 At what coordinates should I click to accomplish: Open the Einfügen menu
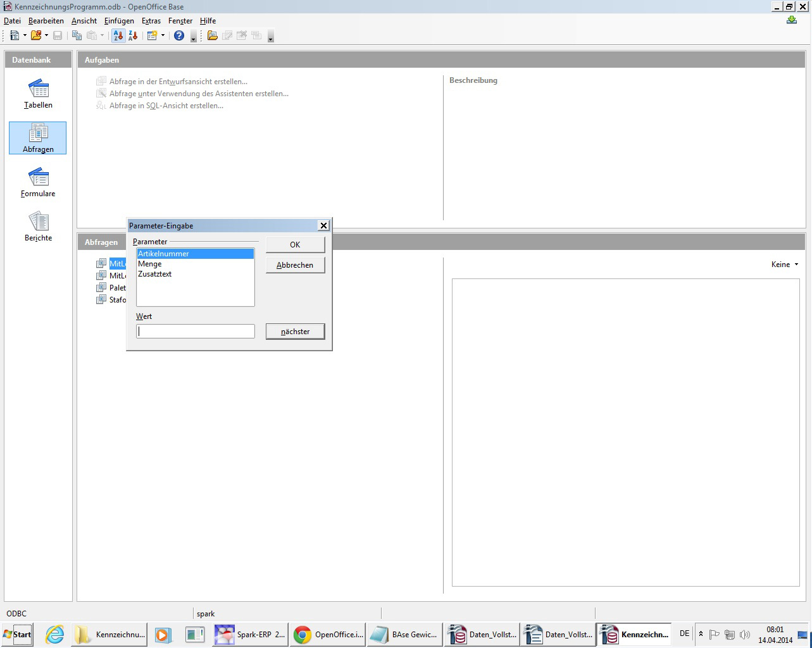point(119,21)
